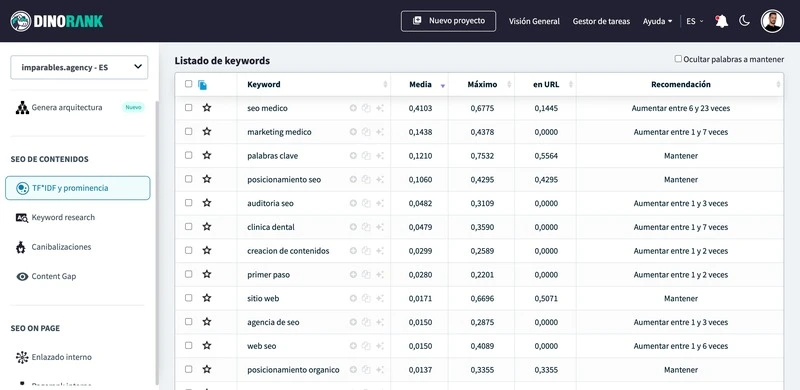
Task: Star the 'sitio web' keyword row
Action: [x=207, y=298]
